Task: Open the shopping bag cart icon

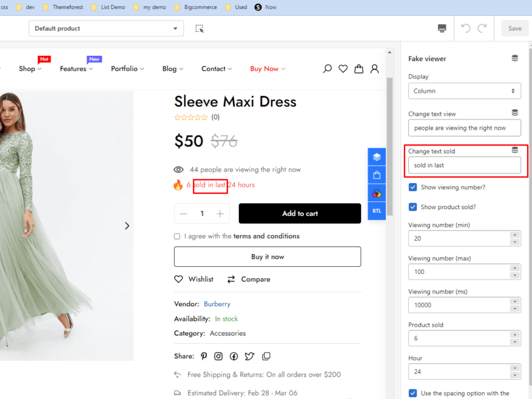Action: (x=359, y=69)
